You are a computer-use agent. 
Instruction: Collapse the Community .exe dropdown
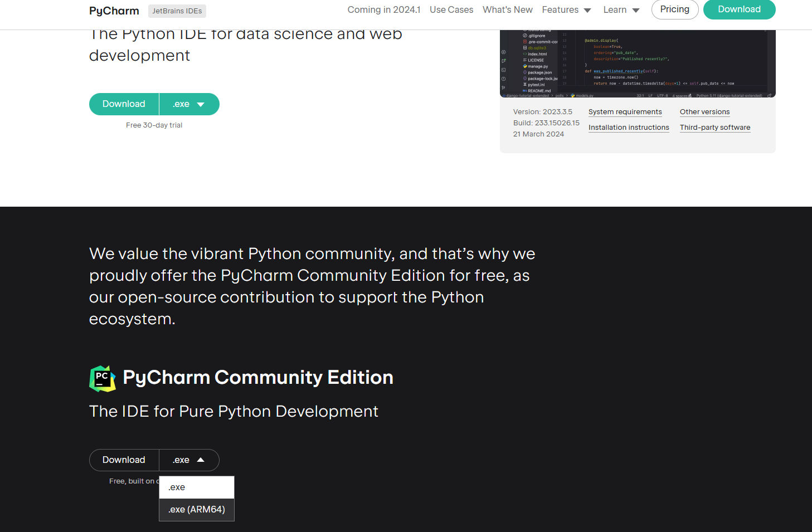(x=189, y=460)
